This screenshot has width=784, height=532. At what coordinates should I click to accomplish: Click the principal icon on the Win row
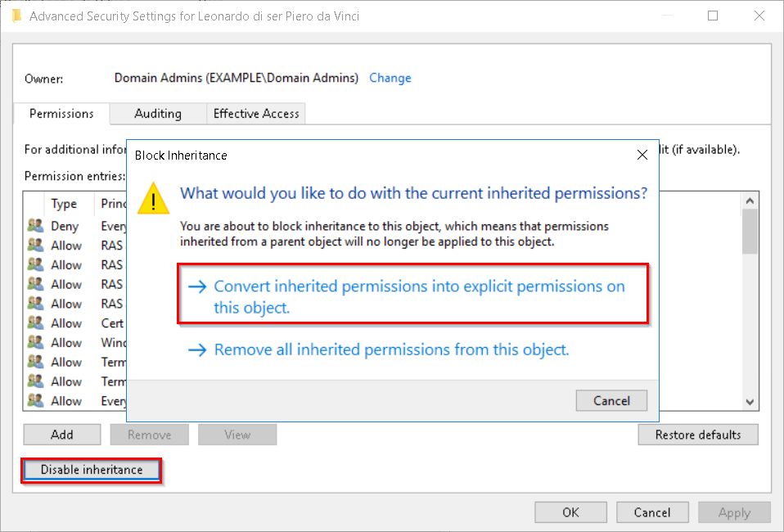tap(35, 343)
